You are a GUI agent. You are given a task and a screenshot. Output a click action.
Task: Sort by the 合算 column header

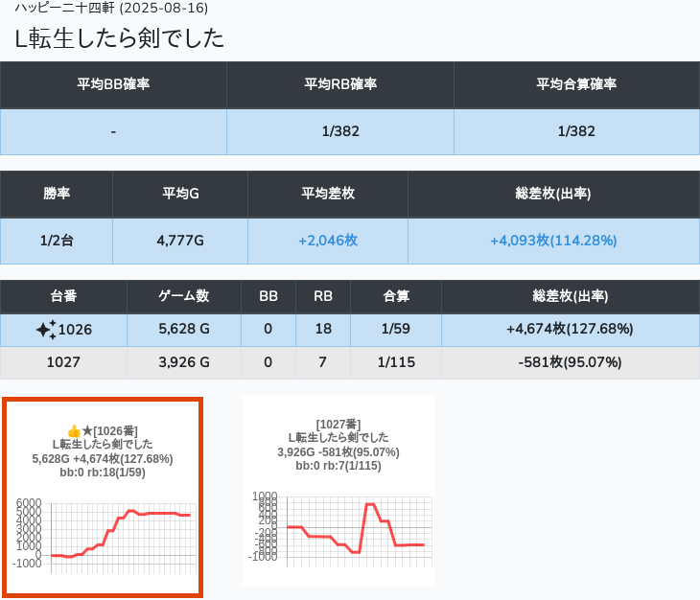click(395, 296)
